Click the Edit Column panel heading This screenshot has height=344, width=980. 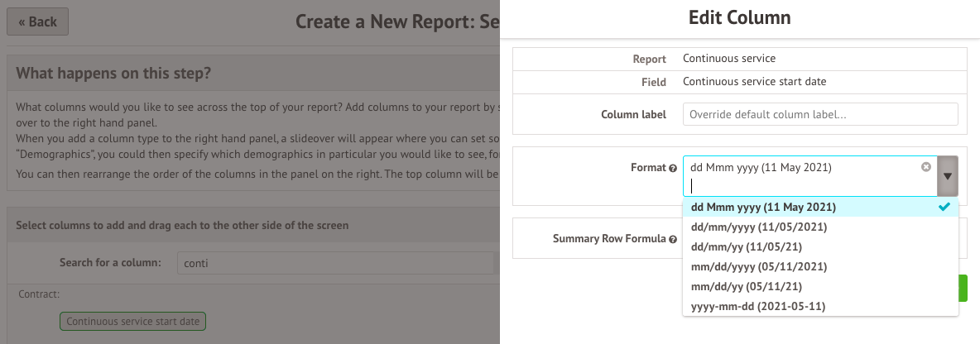[739, 17]
